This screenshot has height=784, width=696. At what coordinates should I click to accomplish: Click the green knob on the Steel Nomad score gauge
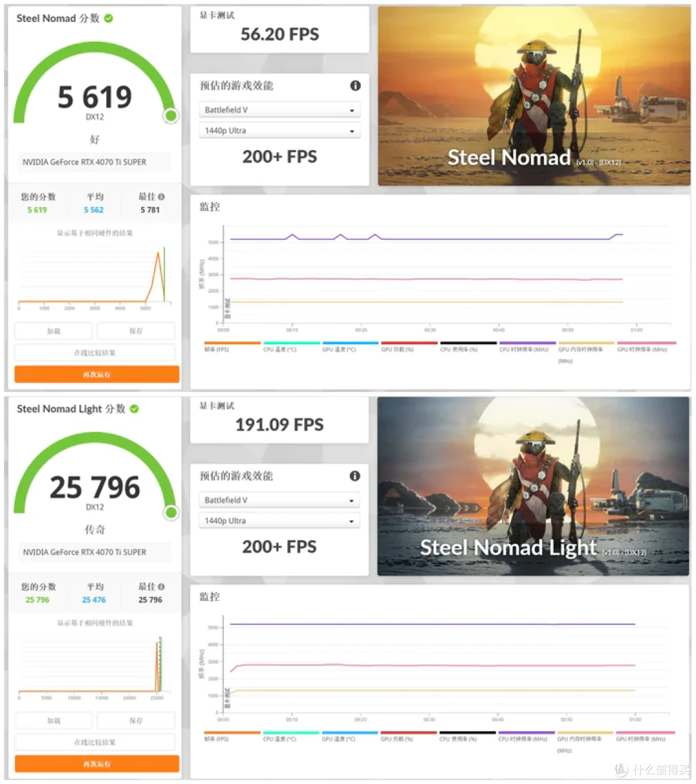(x=171, y=115)
